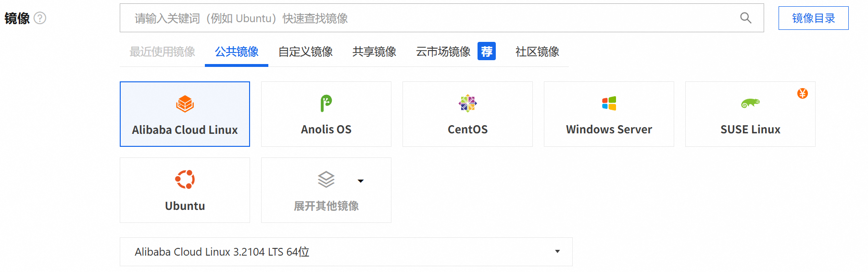This screenshot has width=868, height=272.
Task: Select the 公共镜像 tab
Action: [237, 52]
